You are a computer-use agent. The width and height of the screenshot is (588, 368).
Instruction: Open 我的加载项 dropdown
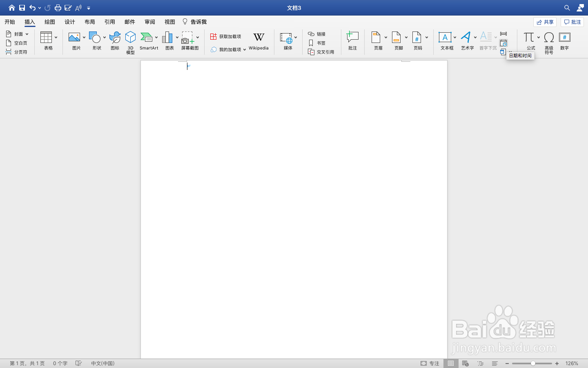pyautogui.click(x=228, y=49)
